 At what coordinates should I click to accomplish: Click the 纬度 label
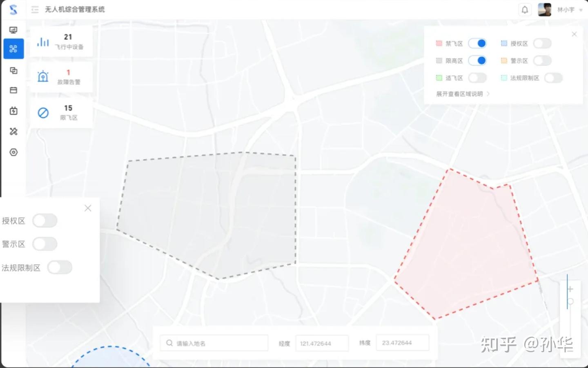(365, 343)
